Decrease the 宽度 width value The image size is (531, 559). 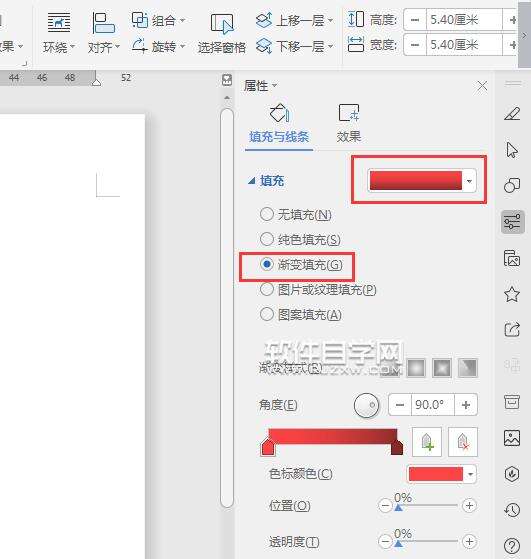point(415,45)
